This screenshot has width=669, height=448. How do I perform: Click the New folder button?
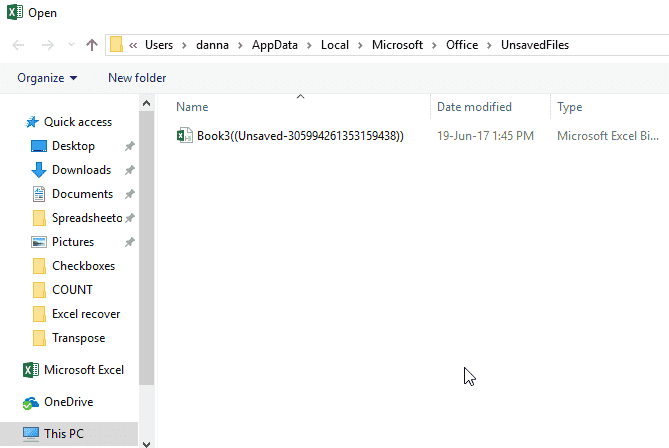coord(137,78)
